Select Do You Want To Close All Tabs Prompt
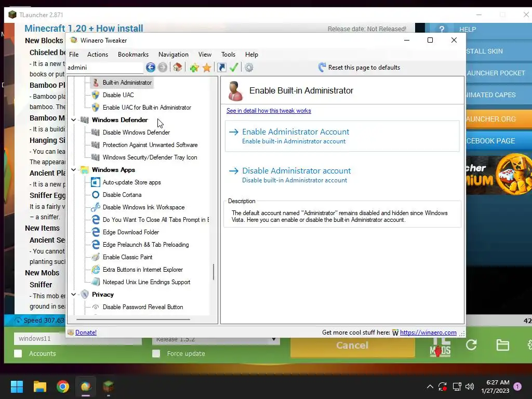The height and width of the screenshot is (399, 532). (x=156, y=220)
